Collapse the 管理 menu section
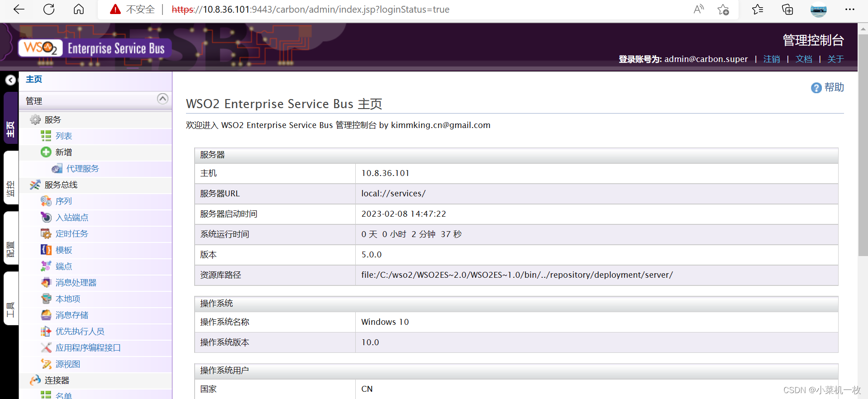The width and height of the screenshot is (868, 399). [x=162, y=99]
